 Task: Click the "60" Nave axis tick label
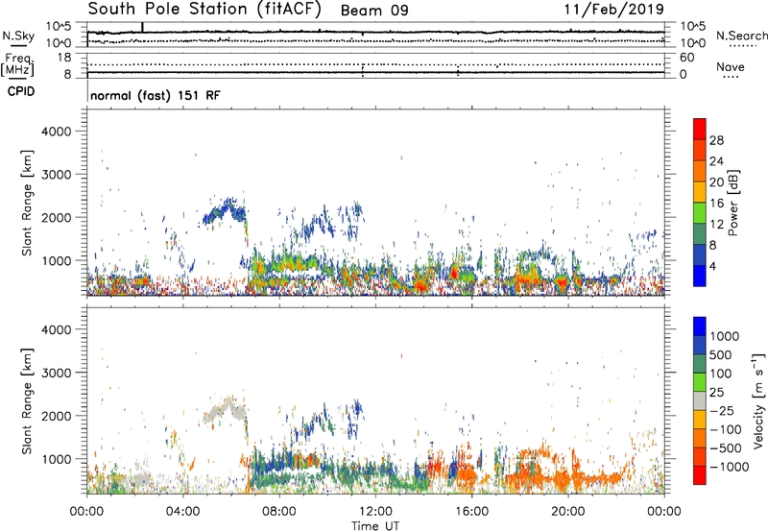click(x=686, y=58)
